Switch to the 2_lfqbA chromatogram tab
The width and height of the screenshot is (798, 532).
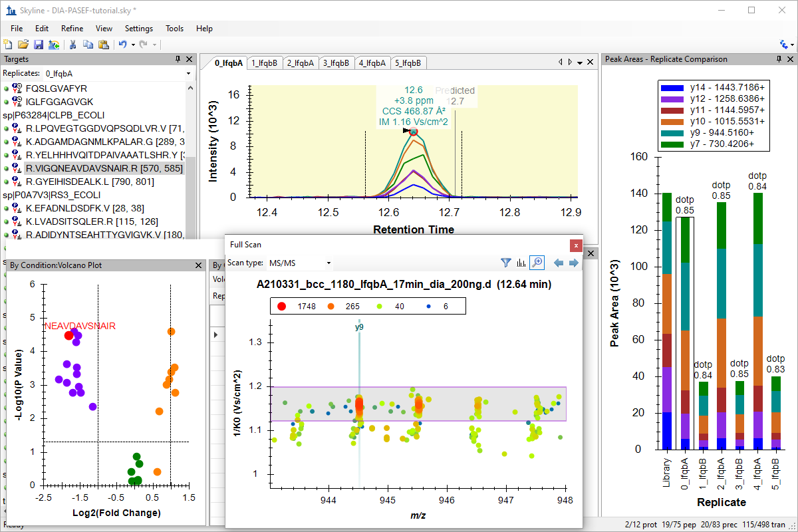tap(301, 63)
